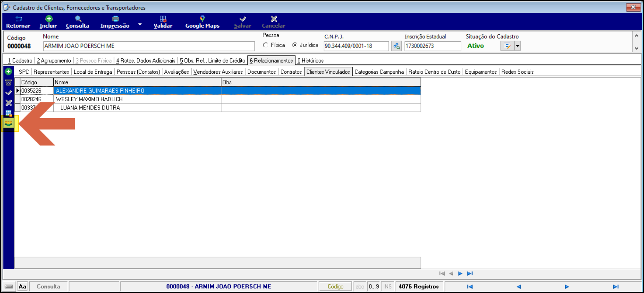The height and width of the screenshot is (293, 644).
Task: Open the Contratos sub-tab
Action: point(291,72)
